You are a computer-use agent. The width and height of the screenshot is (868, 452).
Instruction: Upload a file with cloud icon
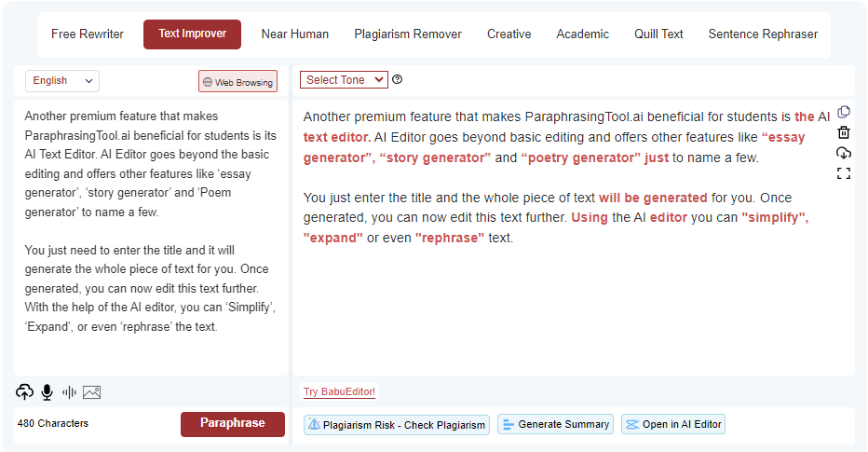24,392
